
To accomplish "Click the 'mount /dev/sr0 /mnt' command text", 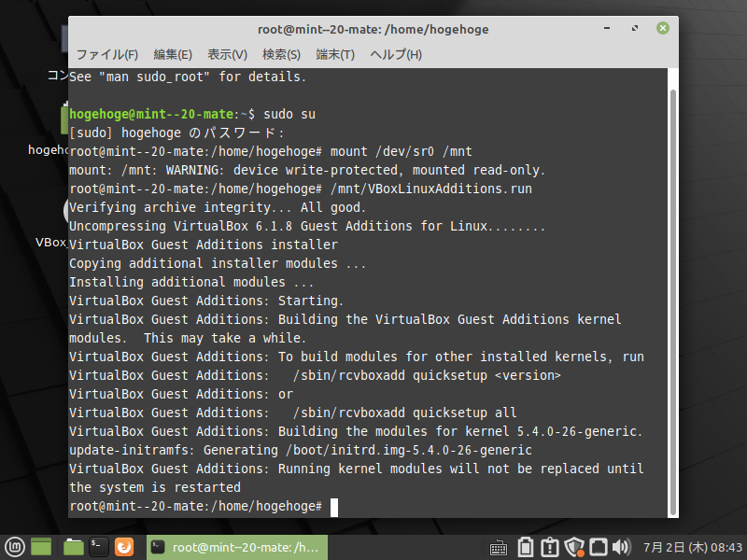I will tap(402, 151).
